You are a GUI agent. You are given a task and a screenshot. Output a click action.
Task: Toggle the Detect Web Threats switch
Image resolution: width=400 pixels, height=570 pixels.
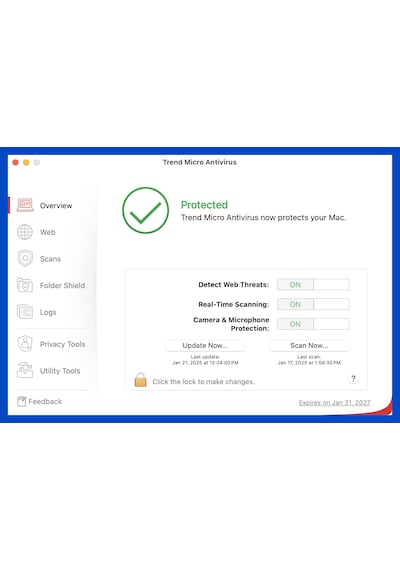[313, 285]
